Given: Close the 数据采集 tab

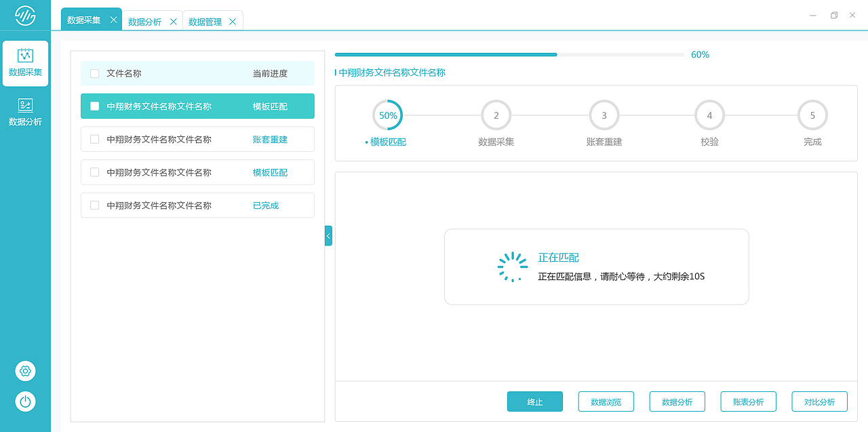Looking at the screenshot, I should (x=113, y=20).
